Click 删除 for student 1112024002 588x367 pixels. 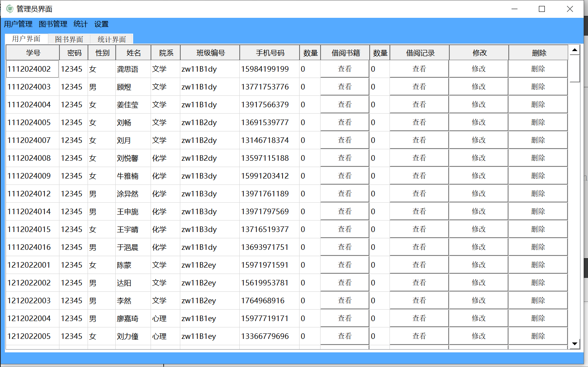point(538,69)
